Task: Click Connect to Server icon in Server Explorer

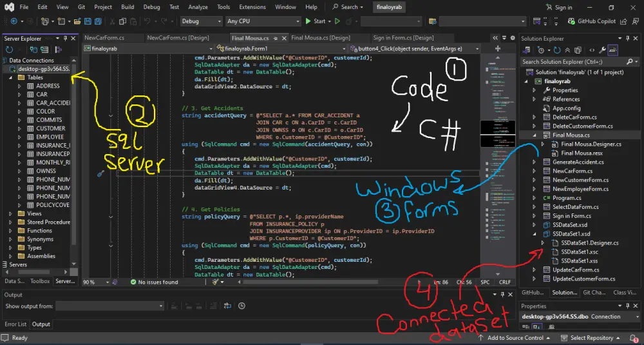Action: coord(44,50)
